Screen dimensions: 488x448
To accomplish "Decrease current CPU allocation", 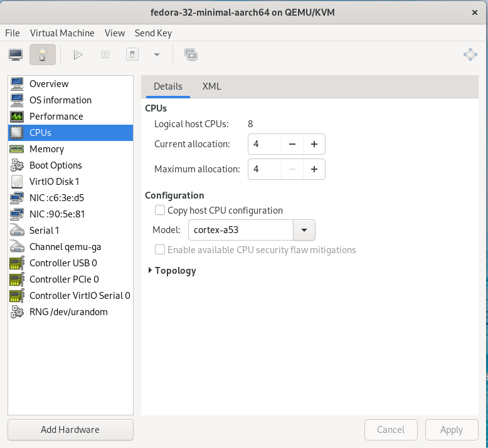I will coord(292,144).
